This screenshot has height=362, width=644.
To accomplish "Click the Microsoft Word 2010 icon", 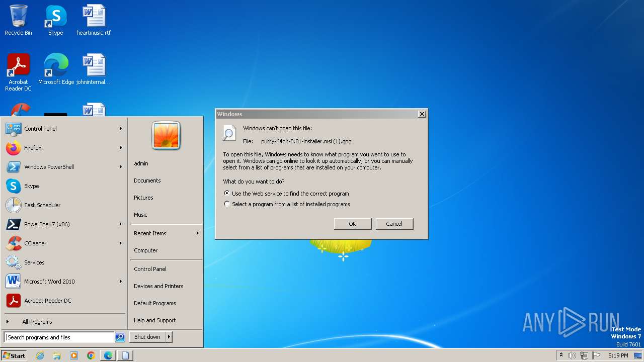I will click(13, 282).
